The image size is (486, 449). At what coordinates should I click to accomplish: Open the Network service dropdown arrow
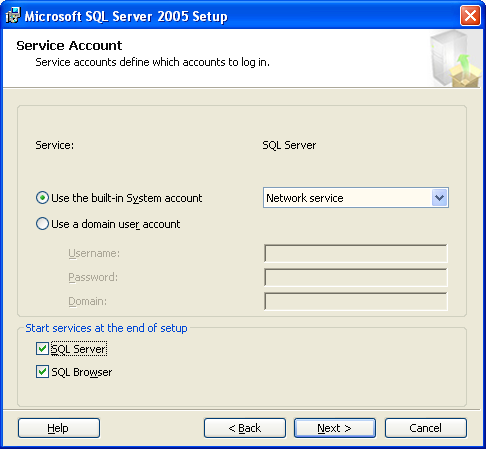point(439,198)
